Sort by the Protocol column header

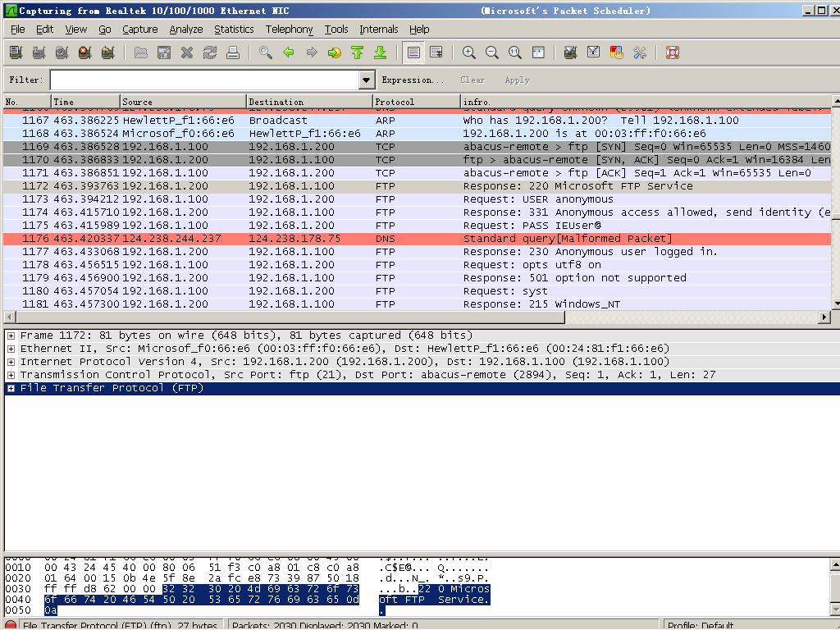coord(416,102)
